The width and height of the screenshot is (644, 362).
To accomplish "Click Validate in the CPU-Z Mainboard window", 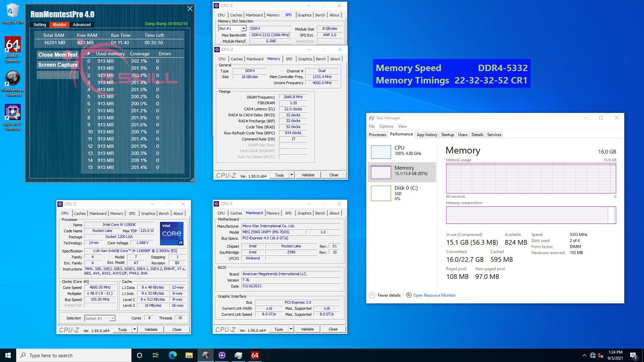I will tap(307, 329).
